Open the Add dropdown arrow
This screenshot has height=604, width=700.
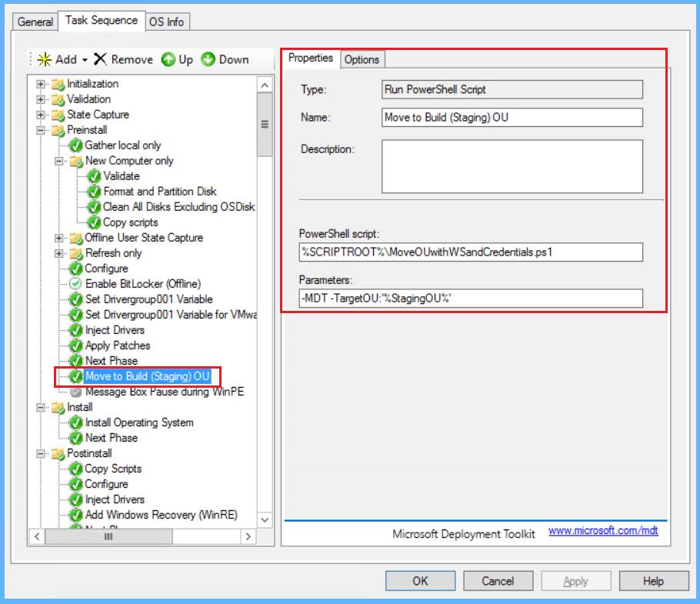click(85, 60)
